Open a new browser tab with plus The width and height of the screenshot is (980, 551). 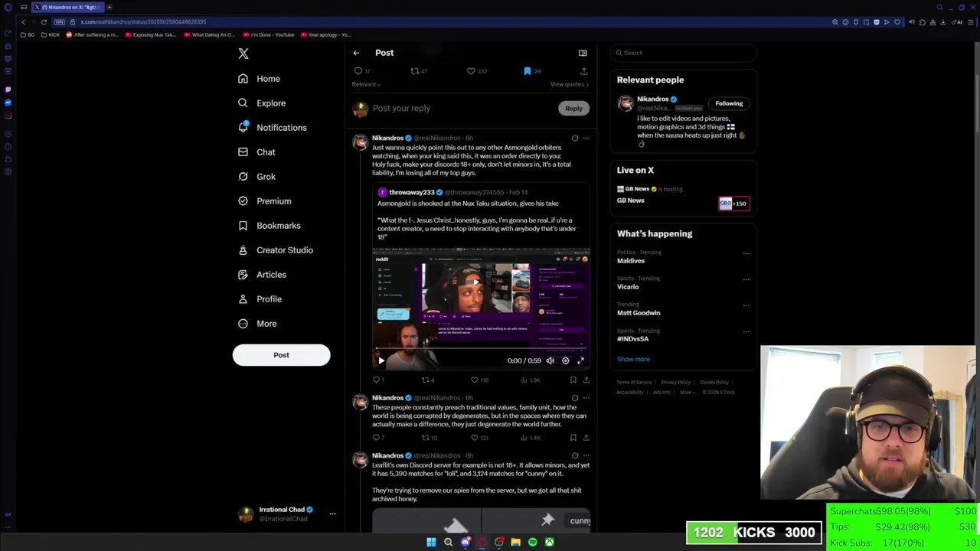(x=109, y=7)
